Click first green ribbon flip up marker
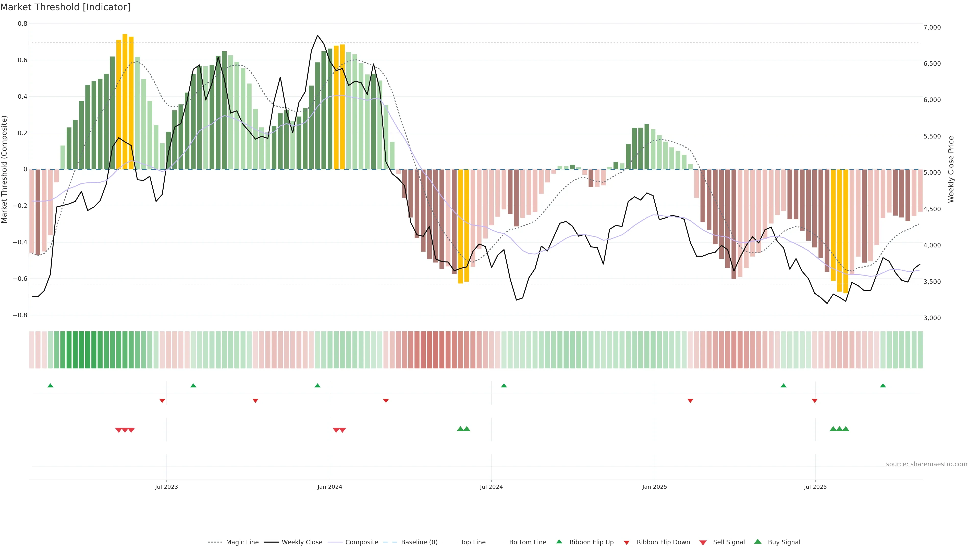Image resolution: width=980 pixels, height=551 pixels. point(50,386)
